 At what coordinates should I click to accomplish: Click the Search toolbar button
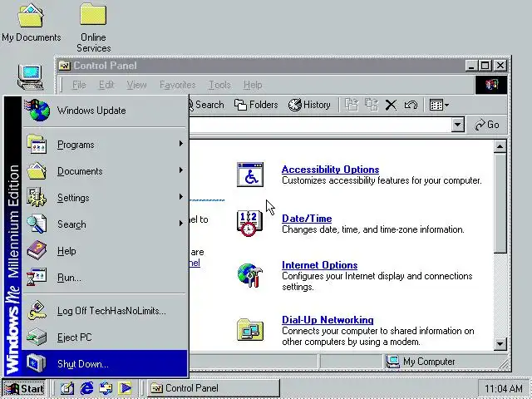click(206, 105)
